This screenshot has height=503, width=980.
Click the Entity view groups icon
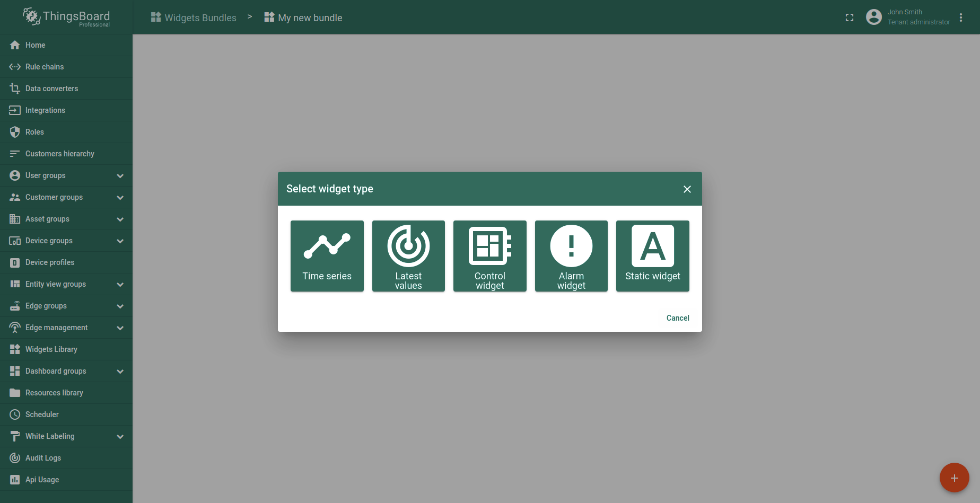coord(15,284)
